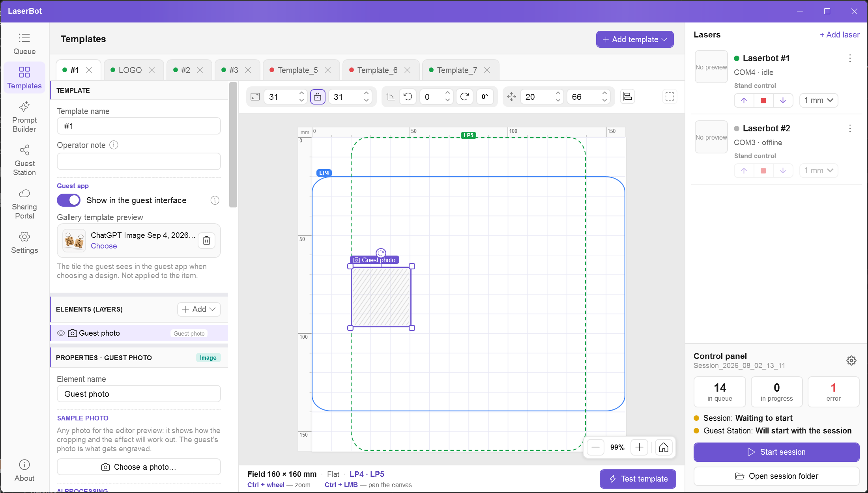Hide the Guest photo layer

click(61, 333)
